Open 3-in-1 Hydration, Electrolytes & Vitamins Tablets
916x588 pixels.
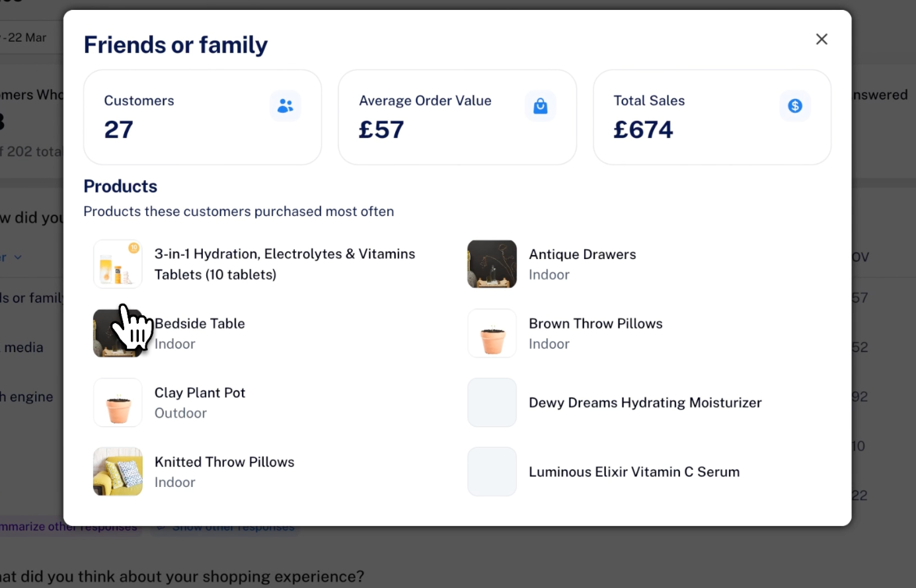pyautogui.click(x=285, y=264)
